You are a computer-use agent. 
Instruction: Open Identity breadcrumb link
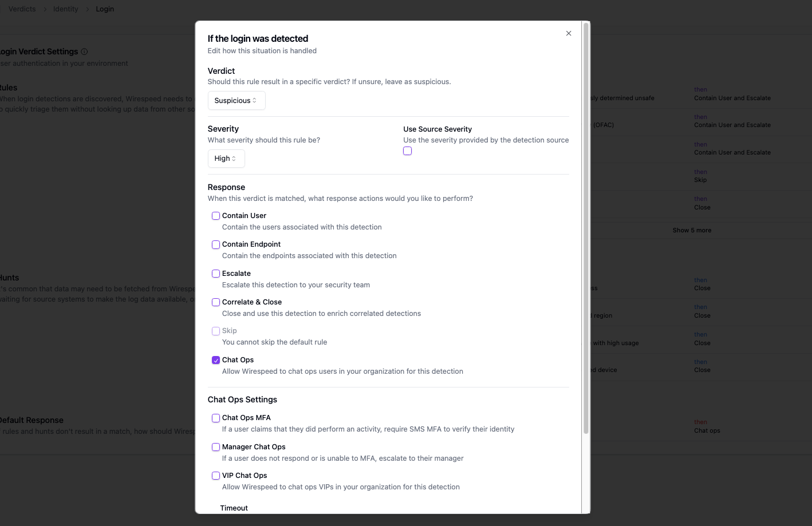tap(65, 9)
